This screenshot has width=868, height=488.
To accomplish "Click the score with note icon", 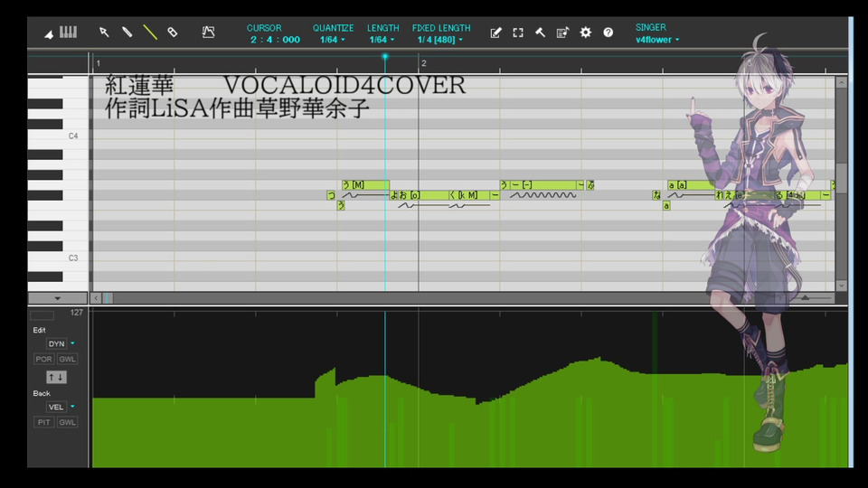I will coord(563,33).
